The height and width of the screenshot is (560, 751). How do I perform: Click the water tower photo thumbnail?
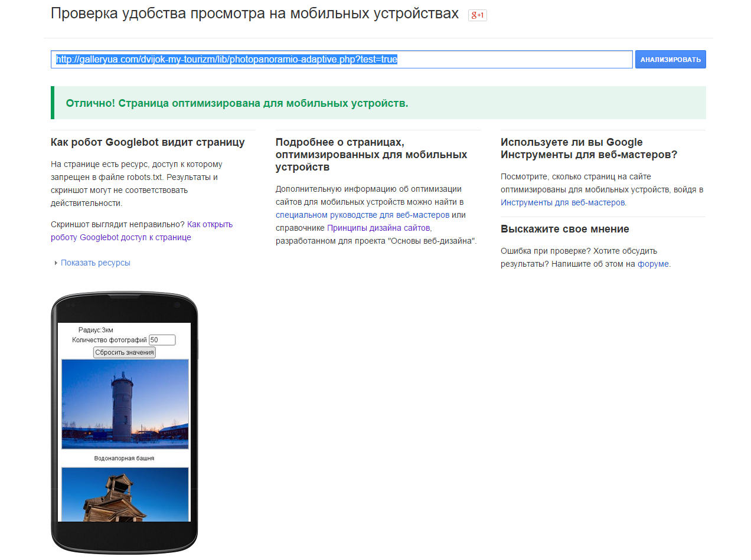(125, 404)
